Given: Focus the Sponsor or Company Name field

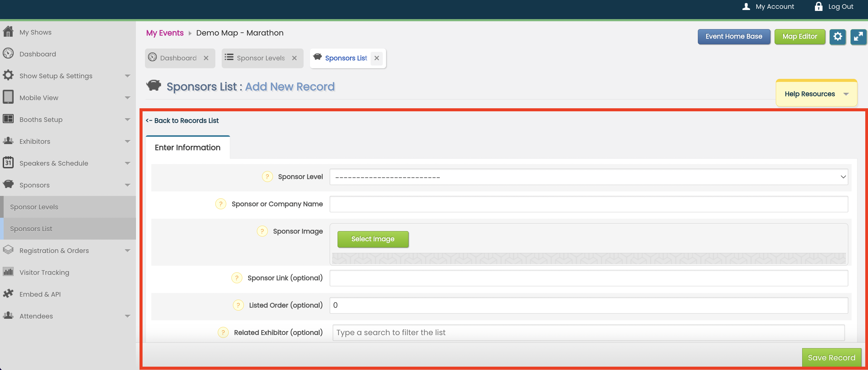Looking at the screenshot, I should 589,204.
